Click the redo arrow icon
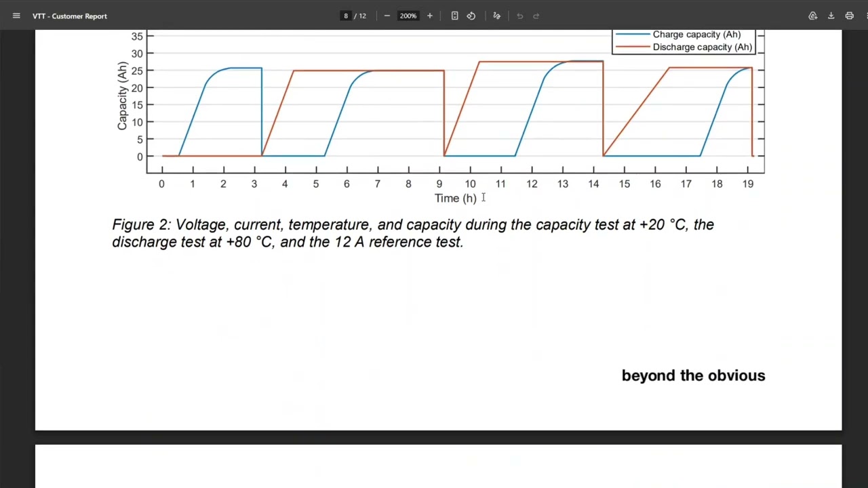The height and width of the screenshot is (488, 868). pos(536,16)
